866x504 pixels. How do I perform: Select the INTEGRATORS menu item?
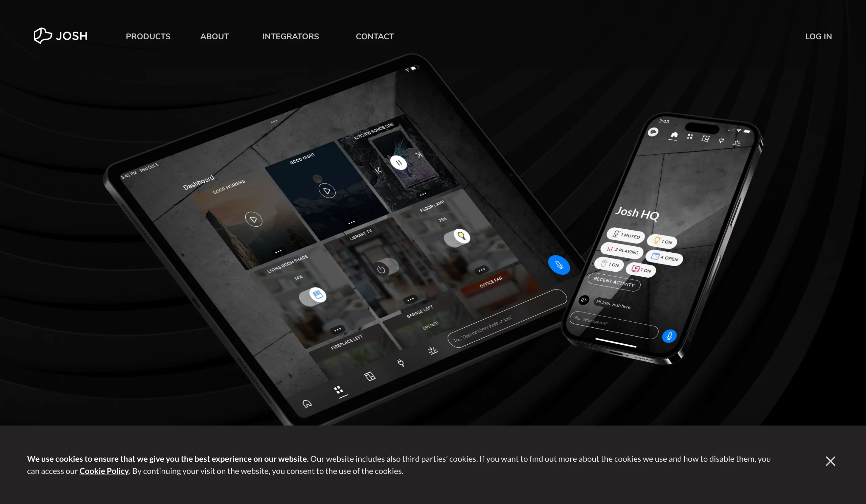[291, 36]
